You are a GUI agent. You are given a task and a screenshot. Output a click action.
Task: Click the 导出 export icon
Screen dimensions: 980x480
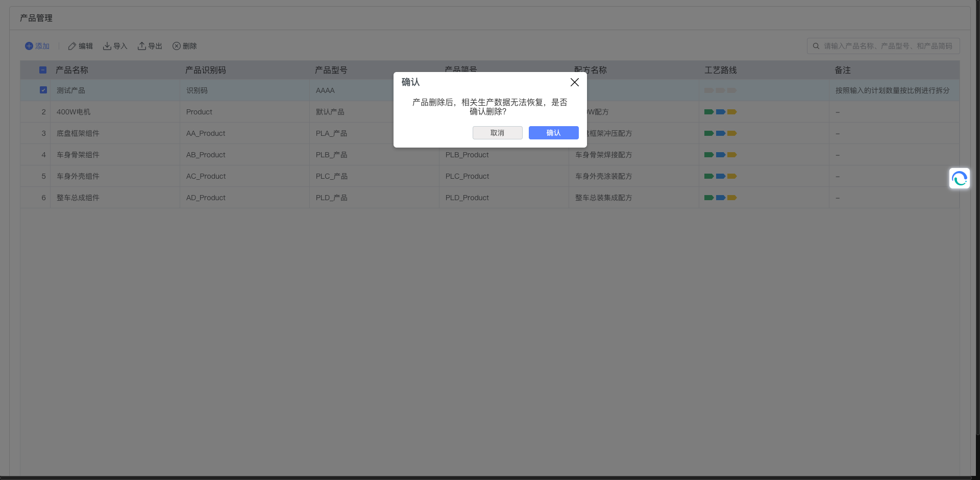(x=142, y=46)
